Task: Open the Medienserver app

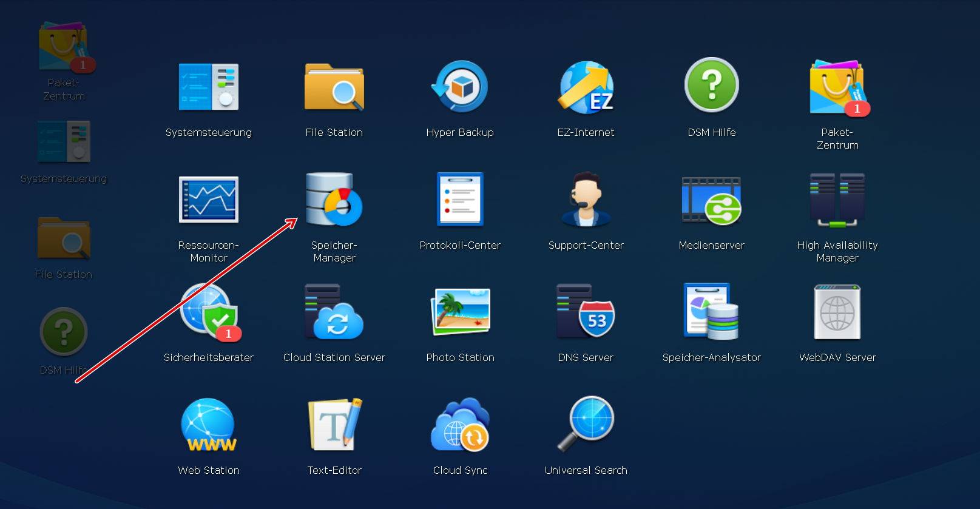Action: (x=712, y=201)
